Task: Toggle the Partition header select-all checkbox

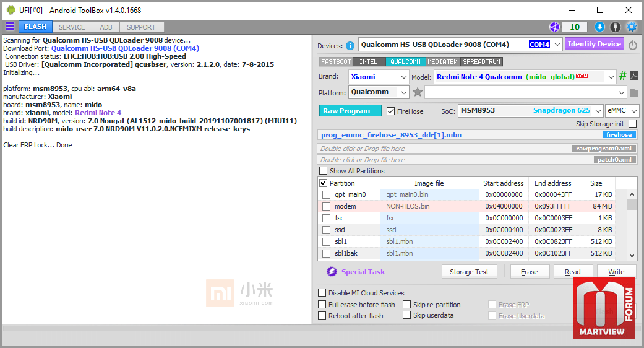Action: [323, 183]
